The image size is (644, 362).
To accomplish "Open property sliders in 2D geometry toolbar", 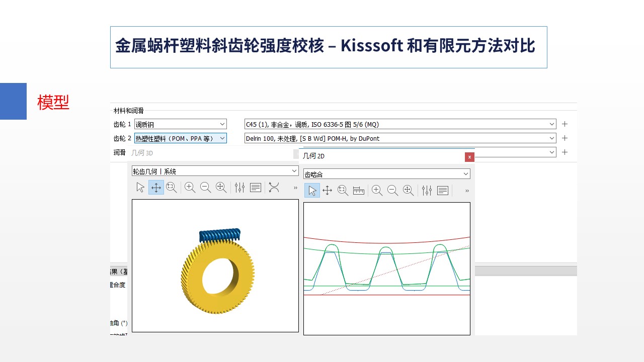I will pyautogui.click(x=427, y=191).
